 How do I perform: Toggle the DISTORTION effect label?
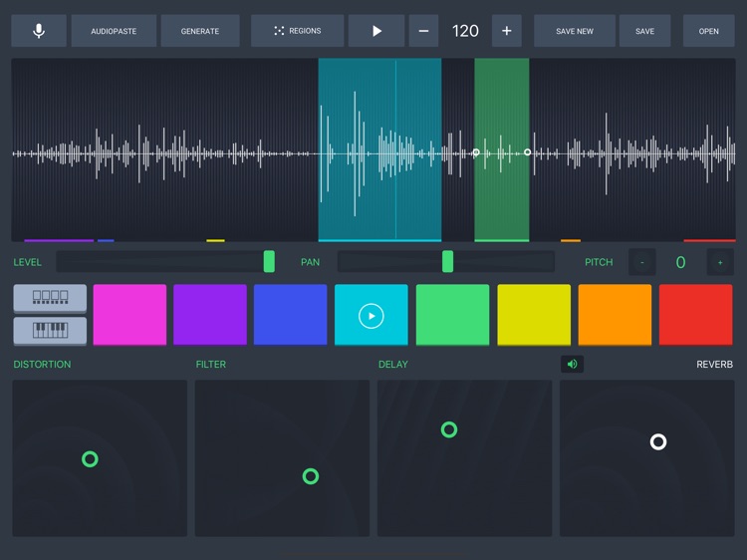tap(42, 364)
